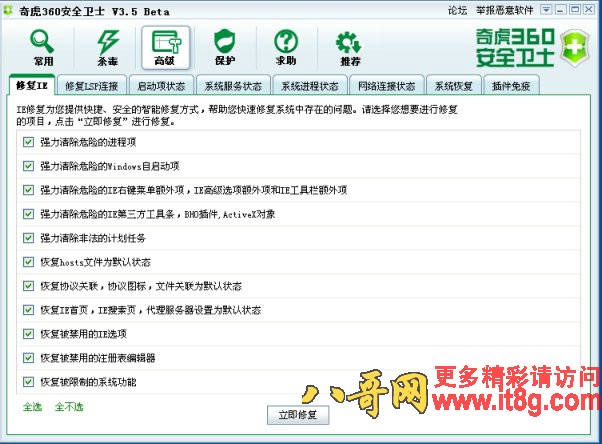Viewport: 602px width, 444px height.
Task: Click the 全不选 deselect all link
Action: (69, 407)
